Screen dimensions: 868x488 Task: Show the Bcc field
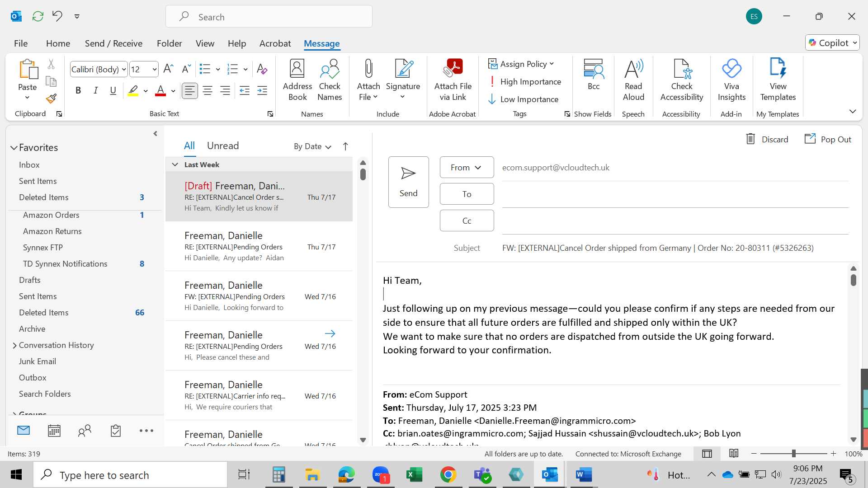pos(594,75)
